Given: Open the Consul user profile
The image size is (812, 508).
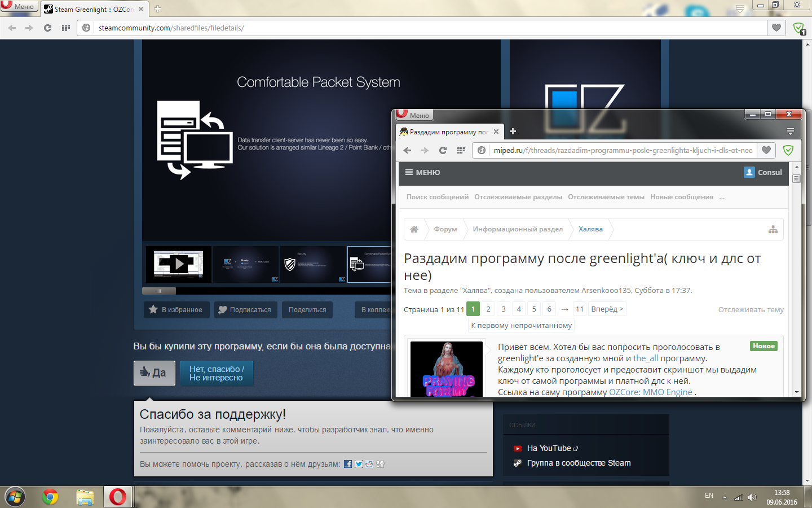Looking at the screenshot, I should click(763, 172).
